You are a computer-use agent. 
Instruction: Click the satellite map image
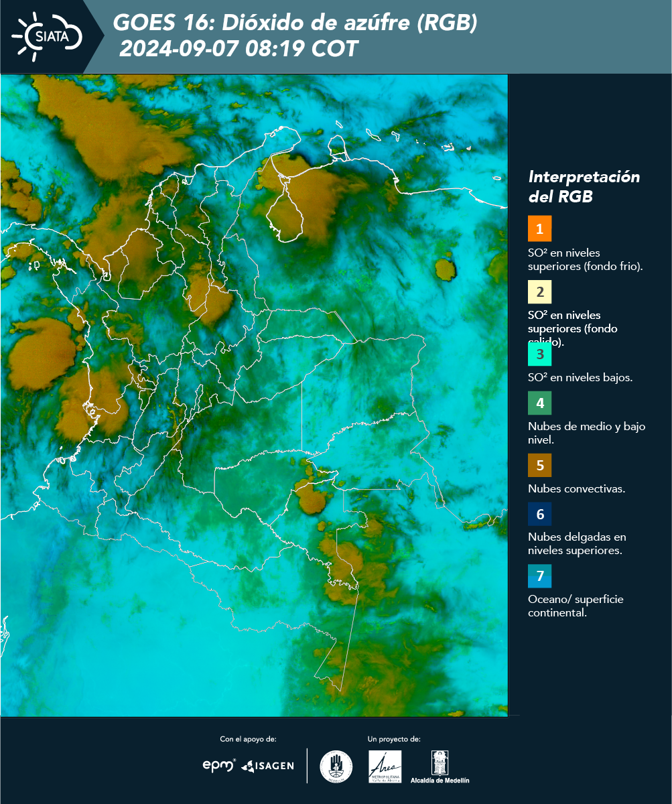click(254, 395)
